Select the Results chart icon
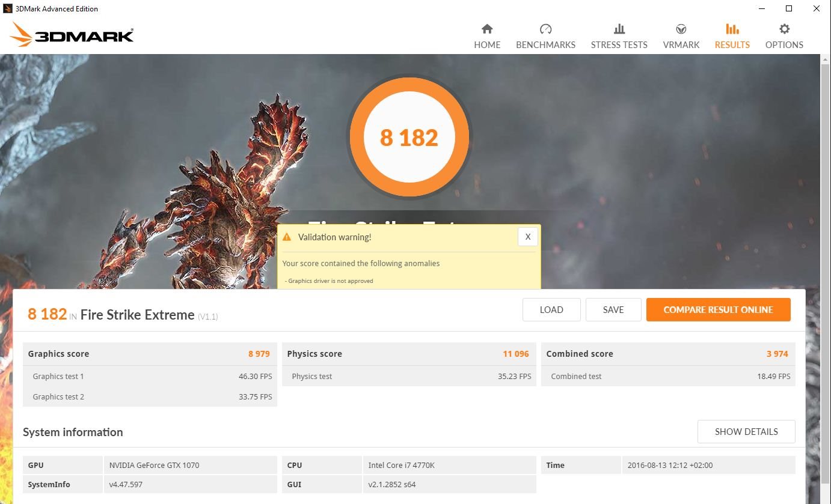Image resolution: width=831 pixels, height=504 pixels. (x=732, y=29)
